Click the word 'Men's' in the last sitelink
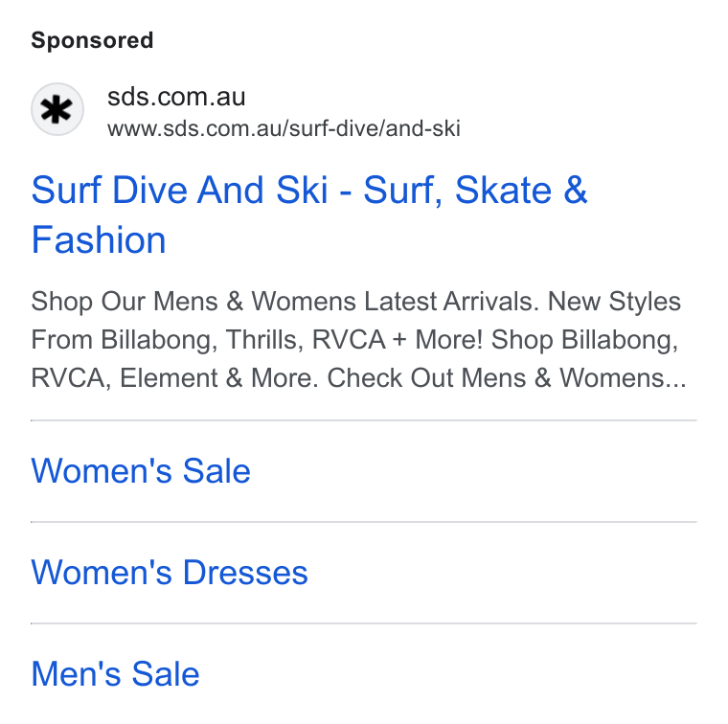728x724 pixels. coord(76,674)
